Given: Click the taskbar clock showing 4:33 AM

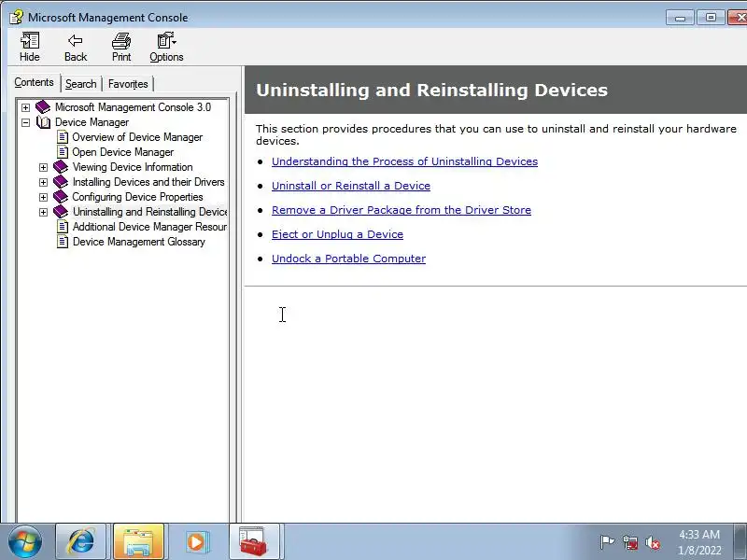Looking at the screenshot, I should coord(699,542).
